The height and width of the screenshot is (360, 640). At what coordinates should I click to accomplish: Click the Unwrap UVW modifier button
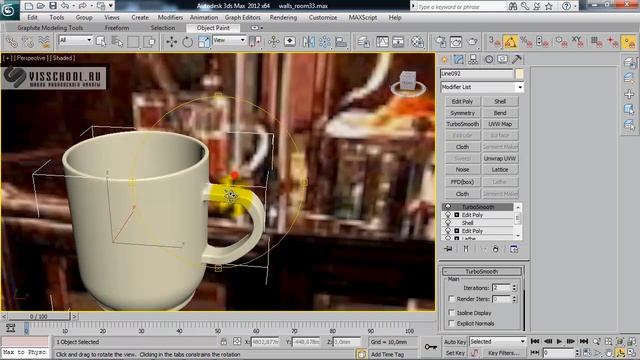click(500, 158)
